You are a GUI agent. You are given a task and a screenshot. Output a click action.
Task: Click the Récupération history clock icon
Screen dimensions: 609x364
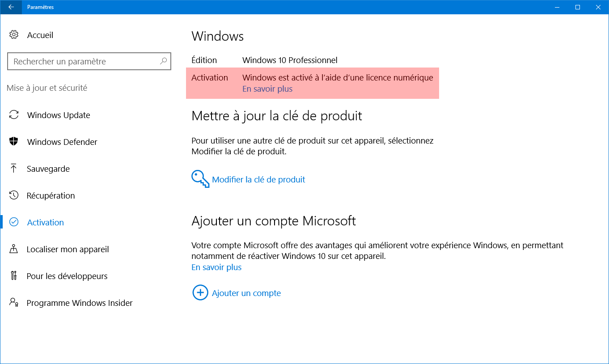14,195
